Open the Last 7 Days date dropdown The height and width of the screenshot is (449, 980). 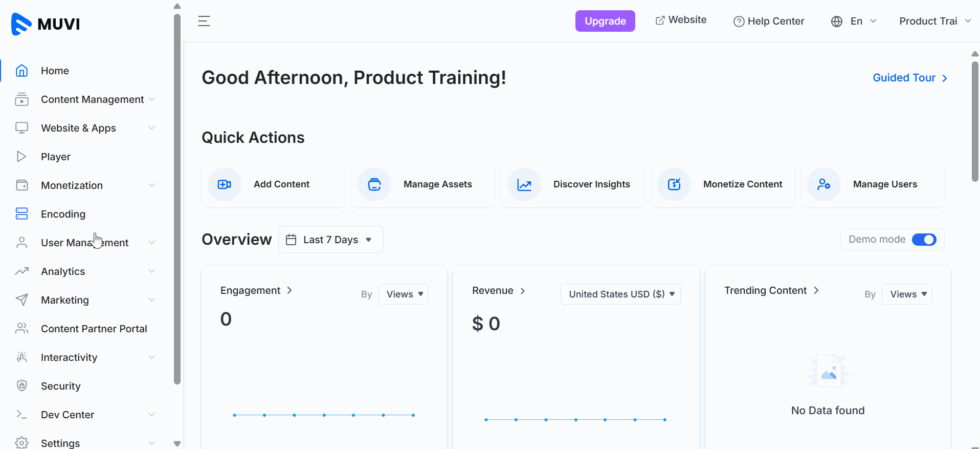click(330, 240)
